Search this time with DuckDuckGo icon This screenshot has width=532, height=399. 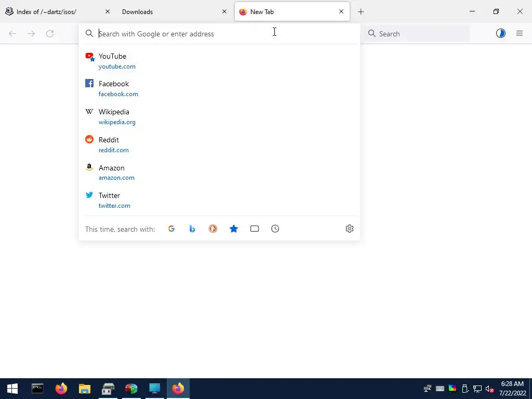(x=212, y=229)
